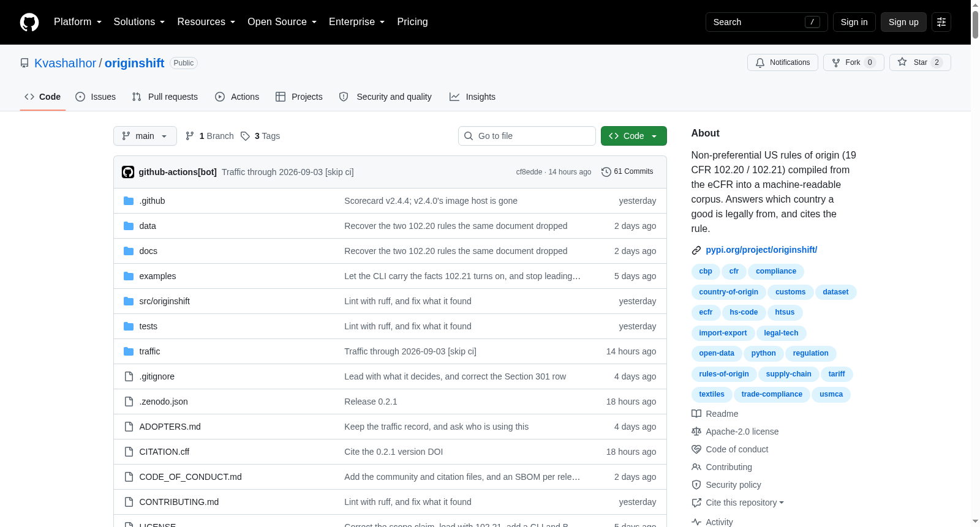Screen dimensions: 980x527
Task: Click the ADOPTERS.md file icon
Action: pos(129,427)
